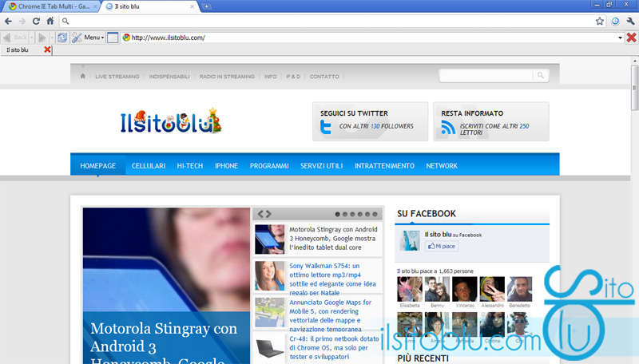
Task: Click the site search magnifier icon
Action: click(x=541, y=75)
